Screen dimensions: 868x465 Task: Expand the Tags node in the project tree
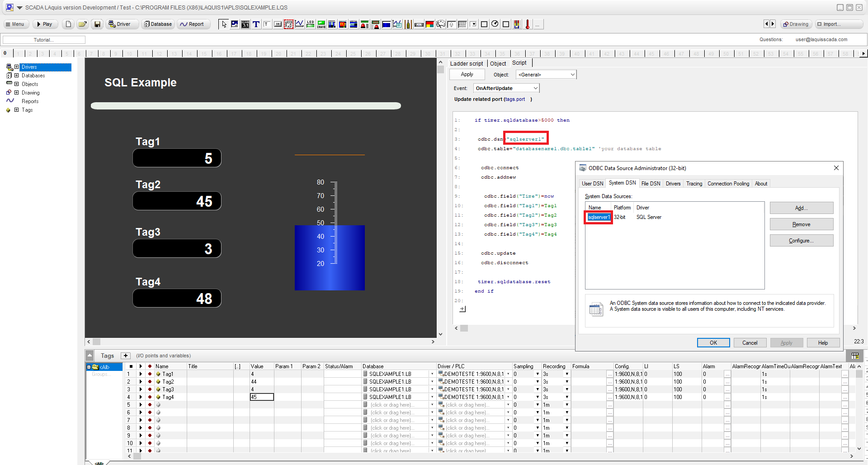pyautogui.click(x=17, y=109)
